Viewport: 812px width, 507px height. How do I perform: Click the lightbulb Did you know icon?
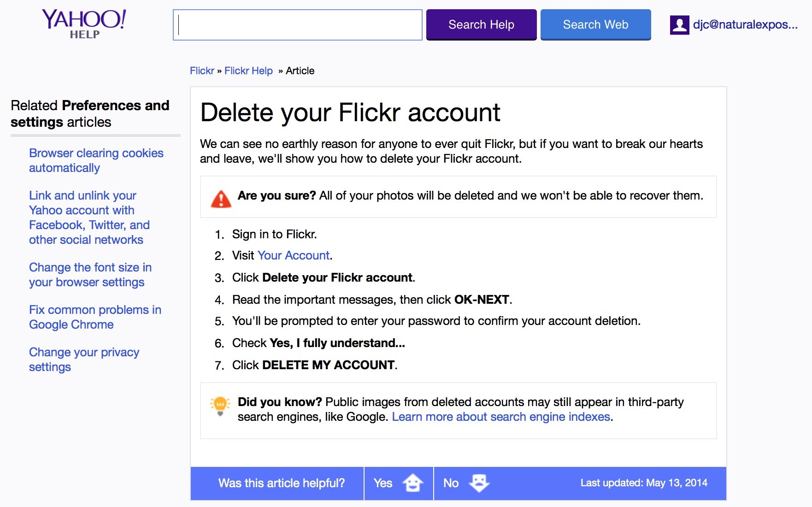220,406
